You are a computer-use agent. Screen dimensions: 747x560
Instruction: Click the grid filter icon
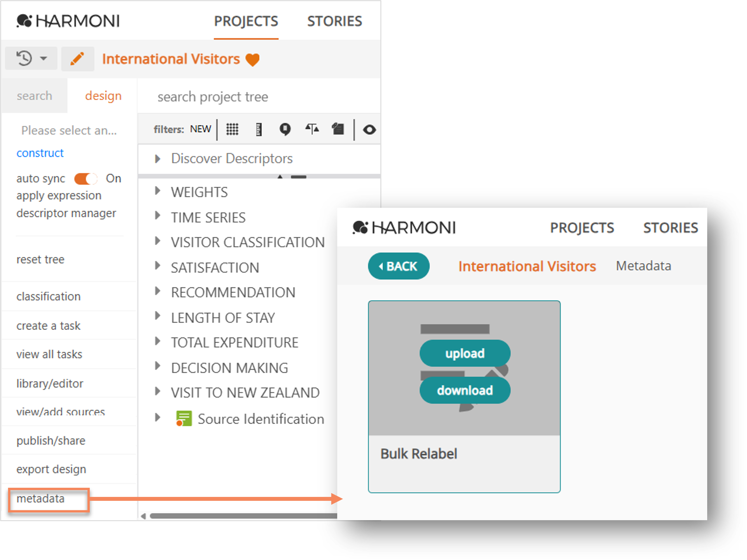point(232,129)
